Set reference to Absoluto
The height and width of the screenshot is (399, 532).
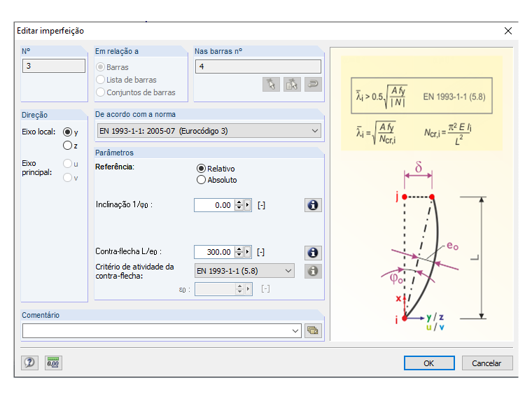pyautogui.click(x=201, y=180)
